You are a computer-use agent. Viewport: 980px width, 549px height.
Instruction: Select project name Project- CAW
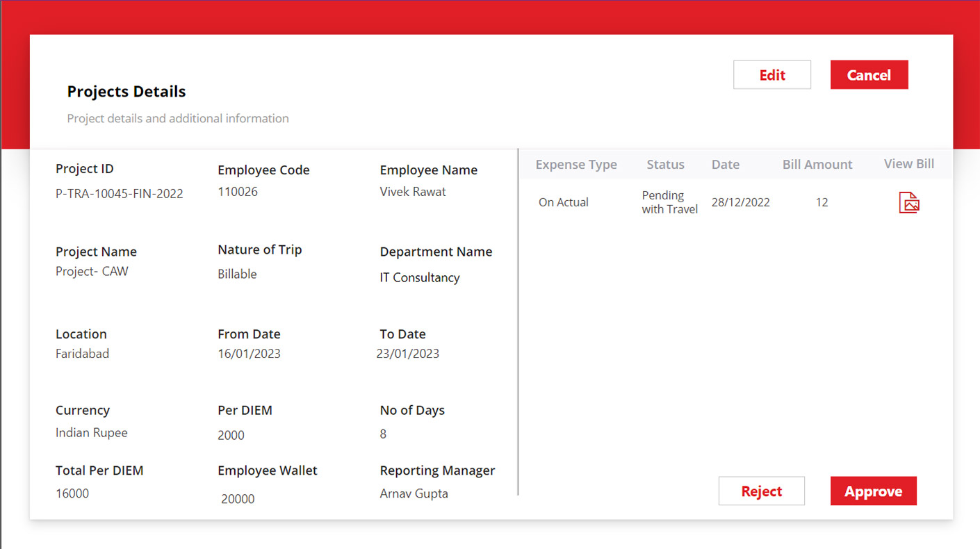92,272
